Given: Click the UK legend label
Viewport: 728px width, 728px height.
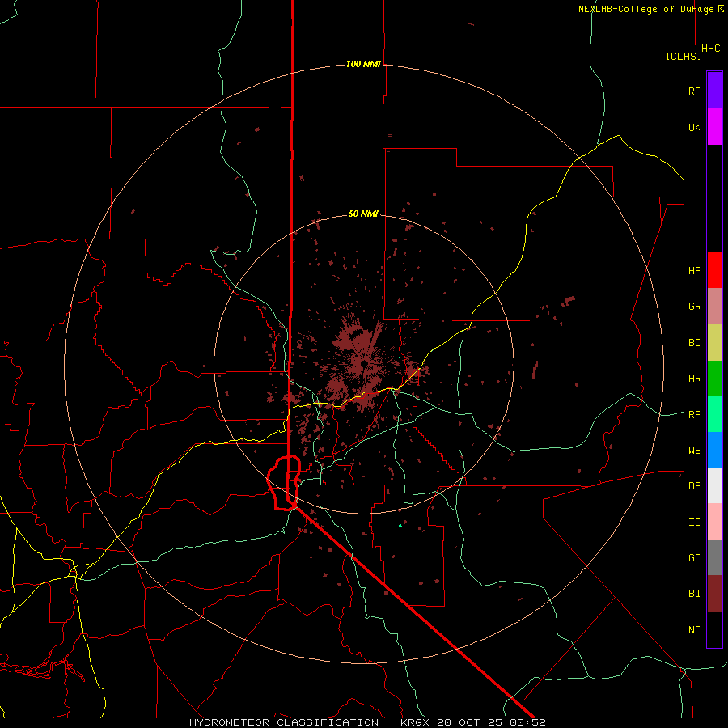Looking at the screenshot, I should 694,127.
